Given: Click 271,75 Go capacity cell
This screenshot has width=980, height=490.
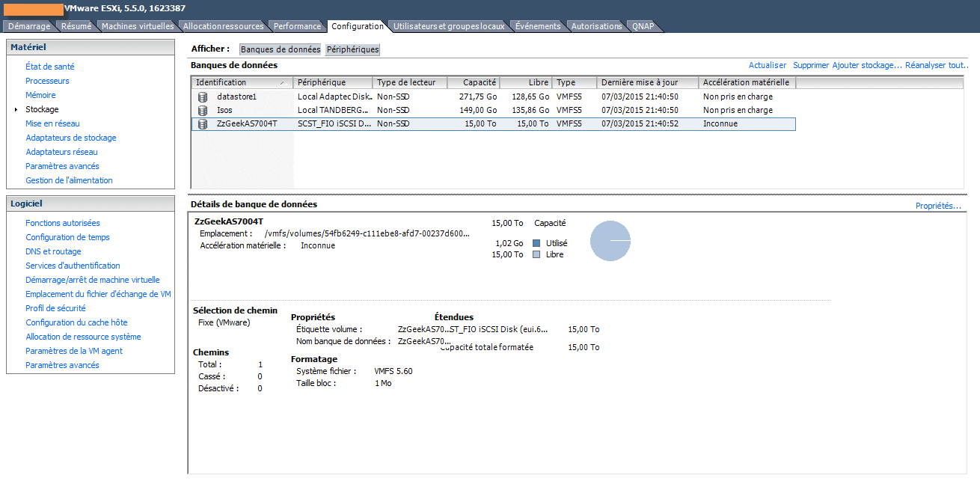Looking at the screenshot, I should 478,97.
